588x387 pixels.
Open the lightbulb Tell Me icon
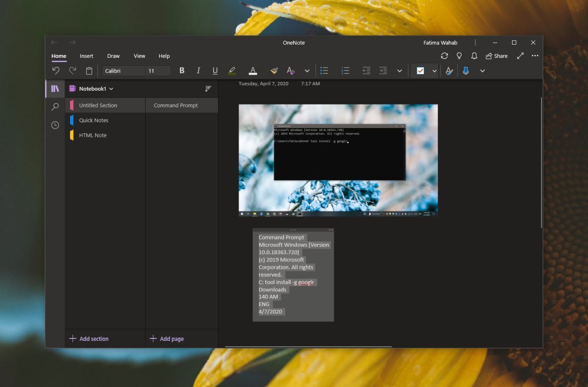pos(459,56)
